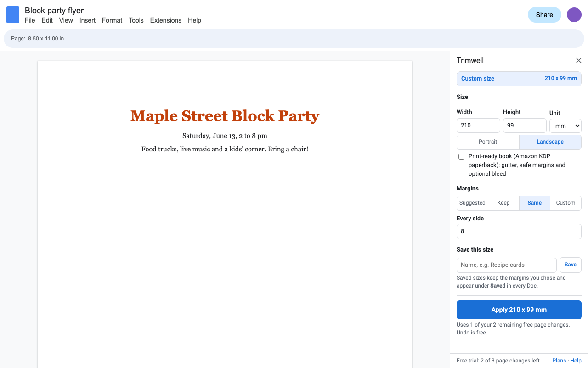The image size is (588, 368).
Task: Open the Extensions menu
Action: 166,20
